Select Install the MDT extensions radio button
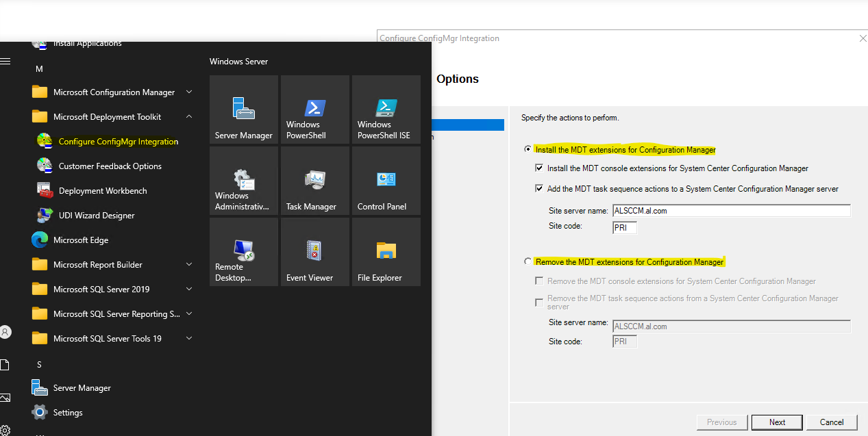 528,149
